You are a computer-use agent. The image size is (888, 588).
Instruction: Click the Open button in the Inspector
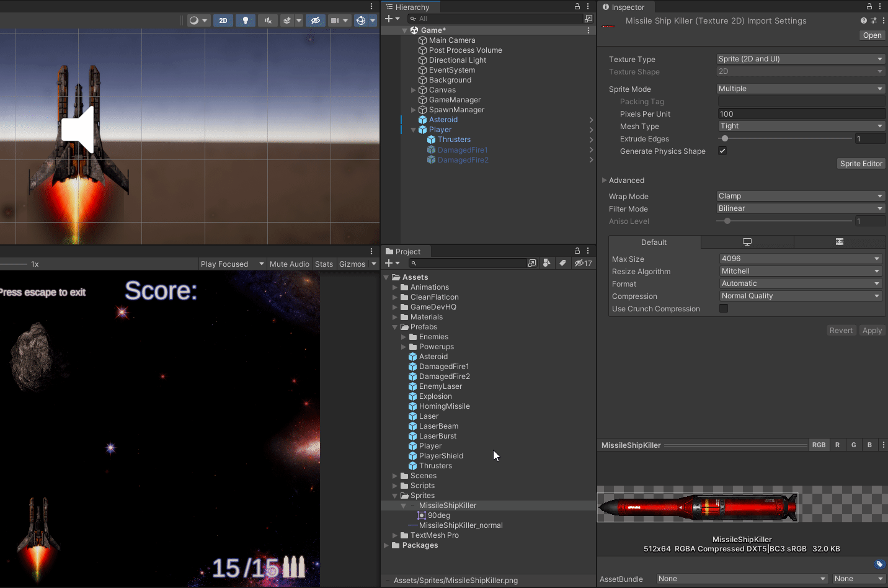tap(872, 35)
